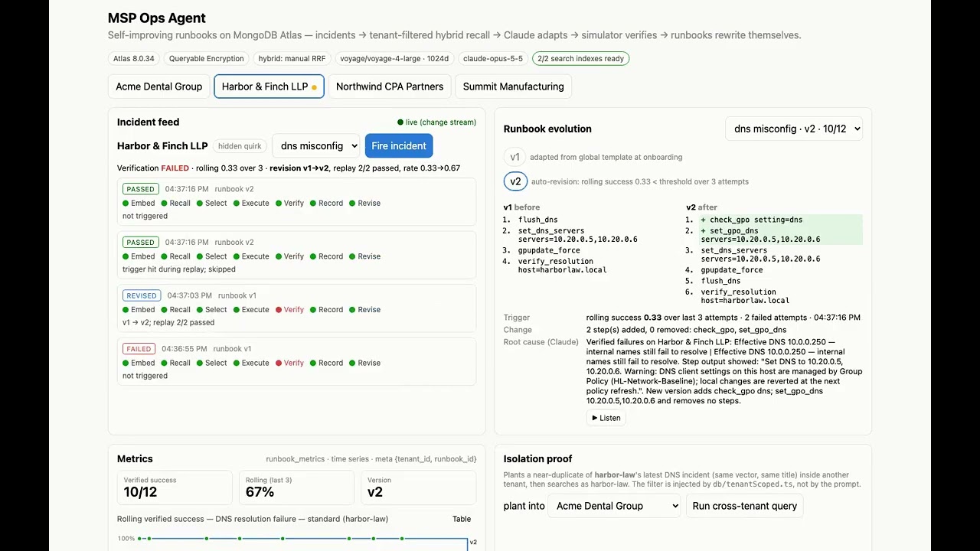Play the Listen audio for root cause
This screenshot has height=551, width=980.
point(606,418)
